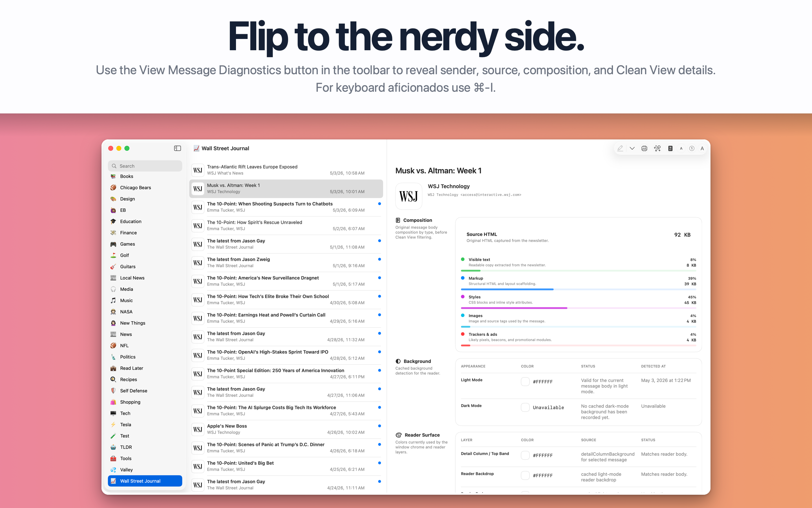This screenshot has height=508, width=812.
Task: Open the Music folder
Action: (145, 300)
